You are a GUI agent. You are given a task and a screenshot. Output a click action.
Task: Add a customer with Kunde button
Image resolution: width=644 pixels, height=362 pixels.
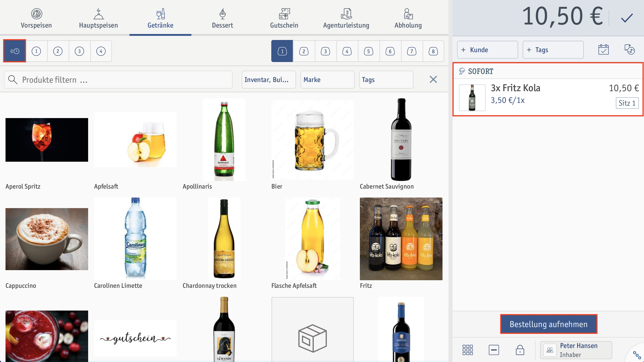(487, 50)
